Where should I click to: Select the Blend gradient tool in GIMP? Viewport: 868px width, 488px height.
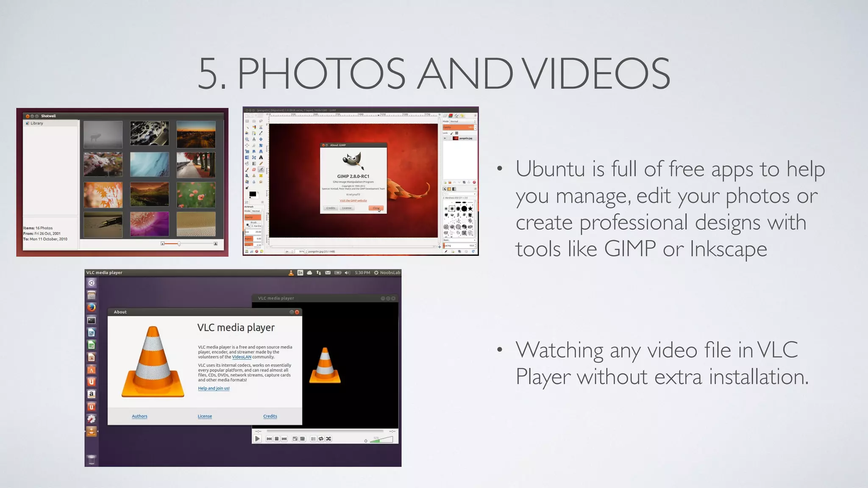(254, 164)
